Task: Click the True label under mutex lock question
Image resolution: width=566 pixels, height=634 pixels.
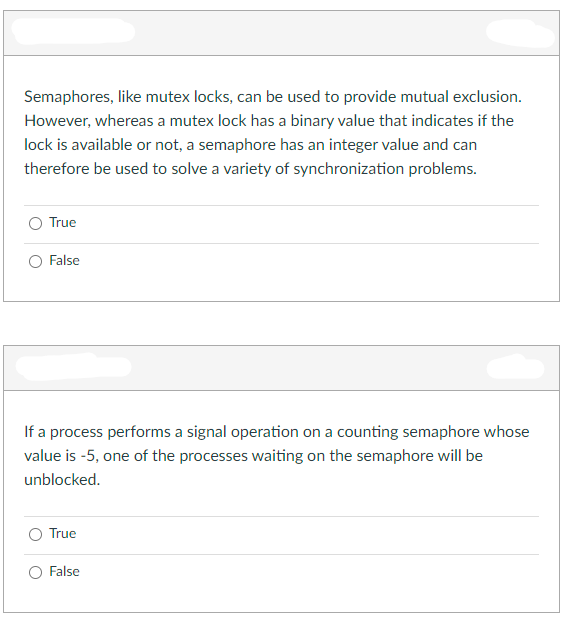Action: pos(63,222)
